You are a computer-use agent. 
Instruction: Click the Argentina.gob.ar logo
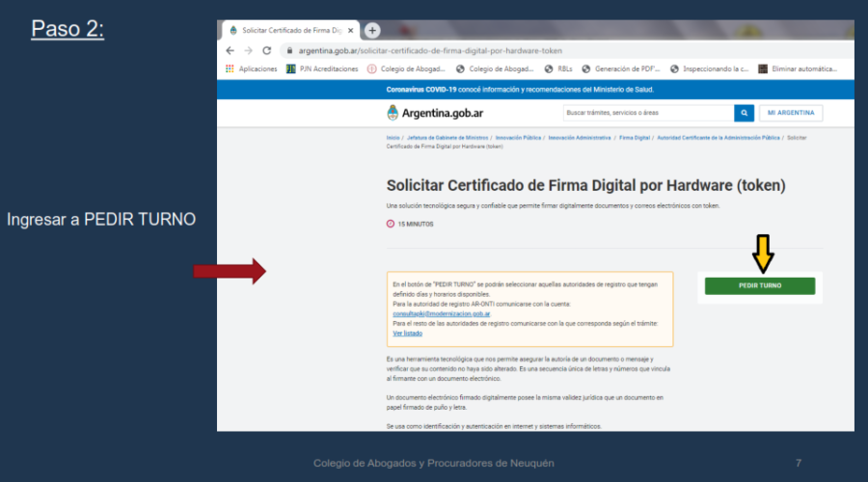tap(435, 113)
